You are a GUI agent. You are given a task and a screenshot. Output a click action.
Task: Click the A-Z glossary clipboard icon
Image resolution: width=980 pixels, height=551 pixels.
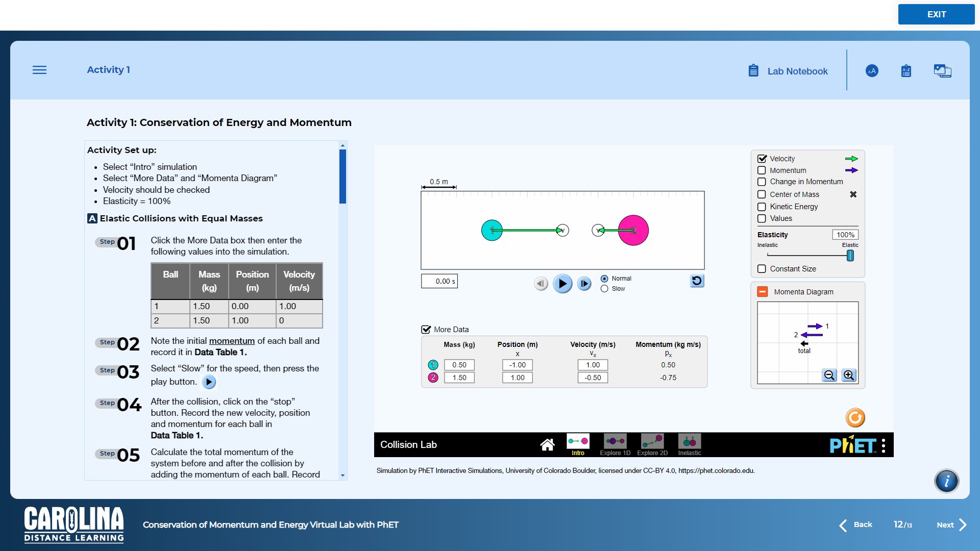click(x=905, y=71)
